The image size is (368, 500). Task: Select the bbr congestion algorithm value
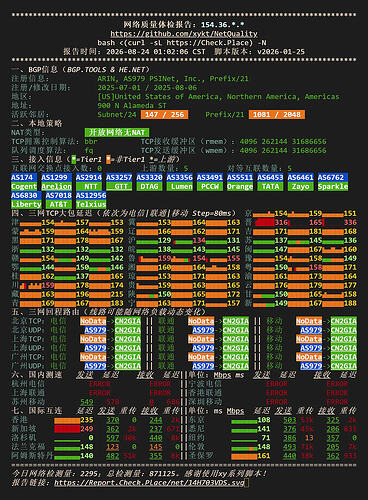(91, 141)
